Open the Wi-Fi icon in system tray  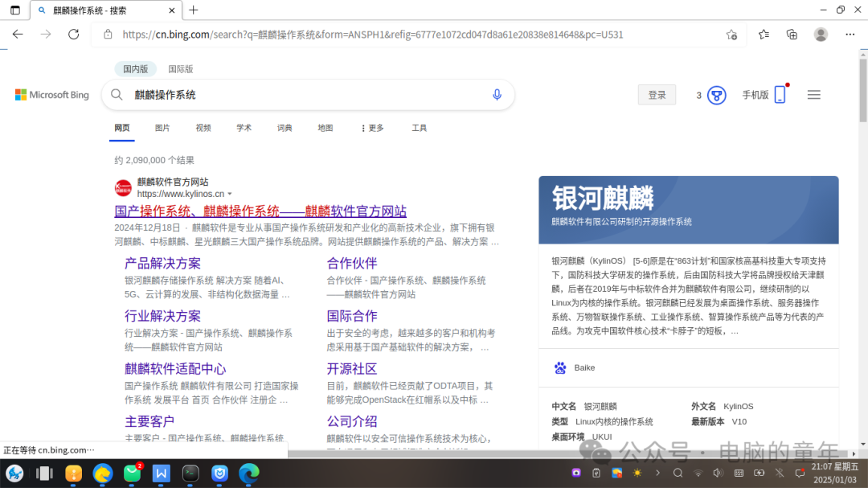pos(698,473)
